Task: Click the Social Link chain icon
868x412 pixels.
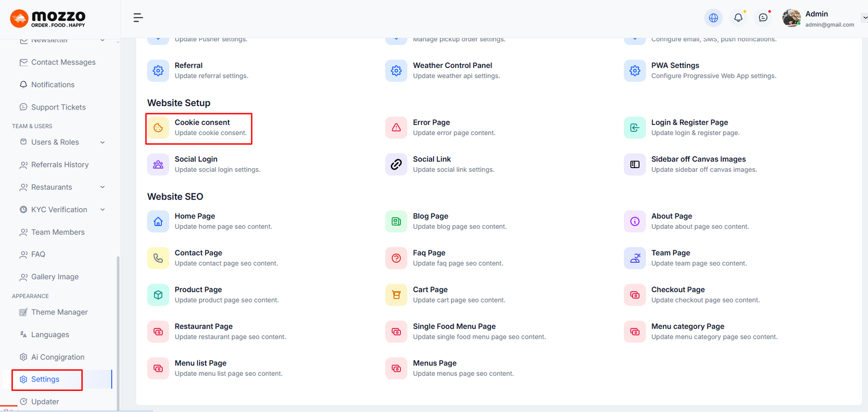Action: [396, 165]
